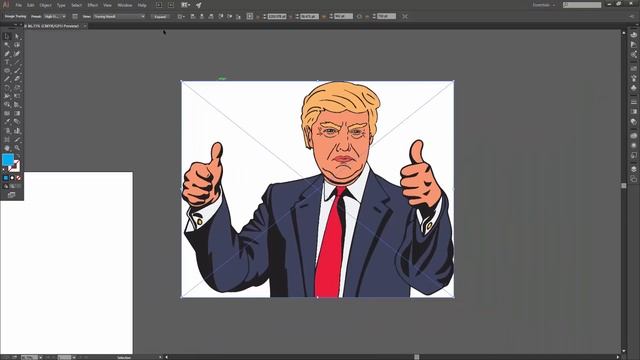Open the Align To dropdown

182,16
